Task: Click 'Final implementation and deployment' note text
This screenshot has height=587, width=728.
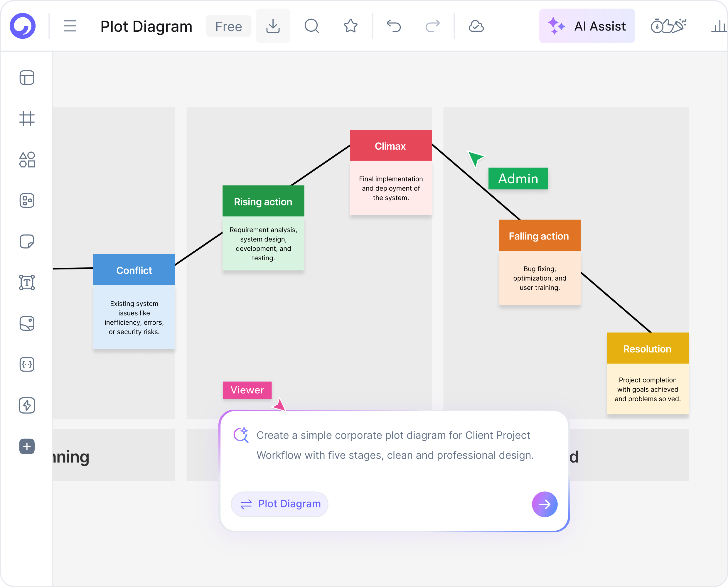Action: pos(391,188)
